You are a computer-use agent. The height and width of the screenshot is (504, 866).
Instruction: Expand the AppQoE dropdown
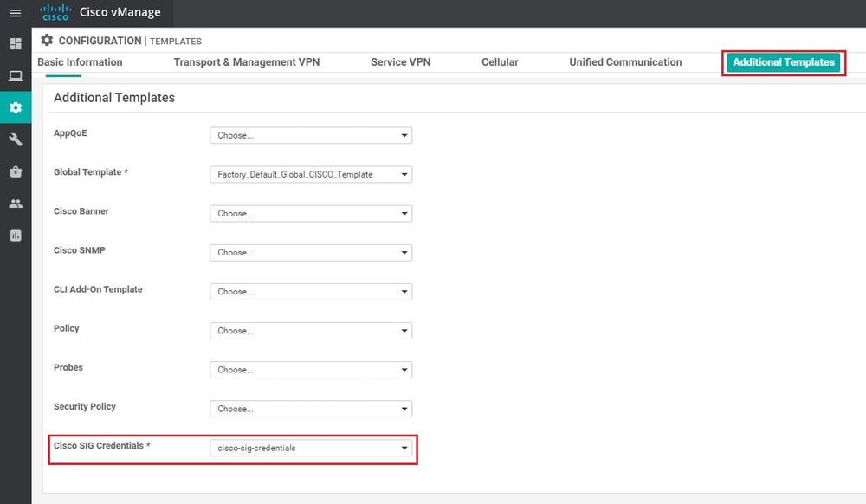[311, 135]
